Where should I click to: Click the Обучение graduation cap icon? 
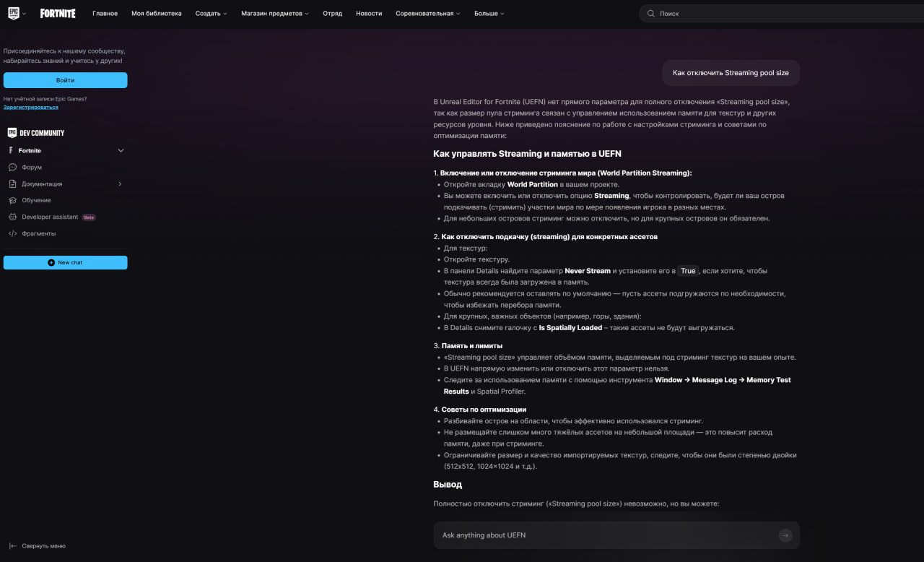[12, 200]
